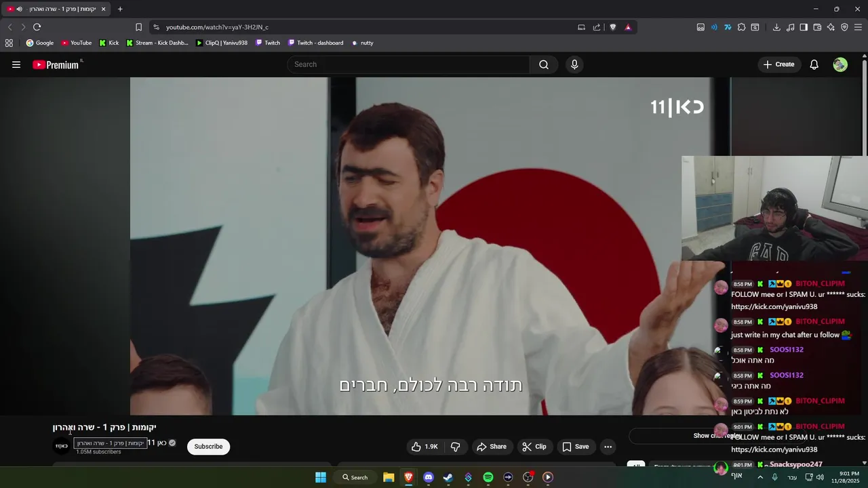868x488 pixels.
Task: Open browser extensions puzzle icon
Action: pyautogui.click(x=741, y=27)
